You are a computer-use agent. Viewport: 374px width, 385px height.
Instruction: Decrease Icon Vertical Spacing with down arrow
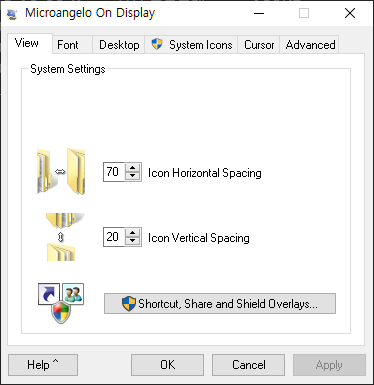pyautogui.click(x=133, y=241)
